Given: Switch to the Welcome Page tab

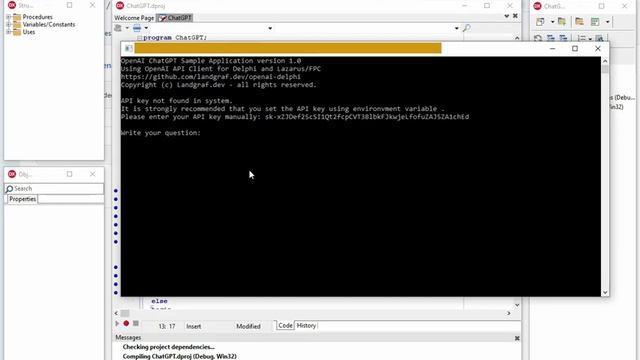Looking at the screenshot, I should point(134,18).
